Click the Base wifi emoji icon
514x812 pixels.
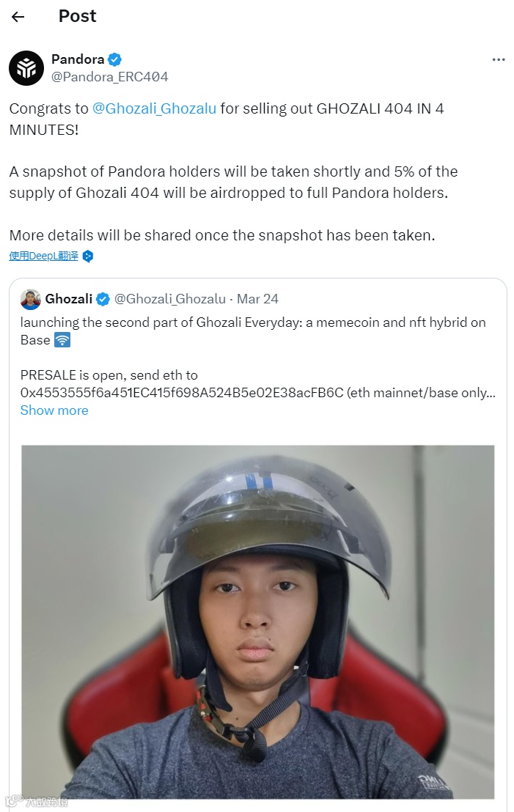[62, 340]
